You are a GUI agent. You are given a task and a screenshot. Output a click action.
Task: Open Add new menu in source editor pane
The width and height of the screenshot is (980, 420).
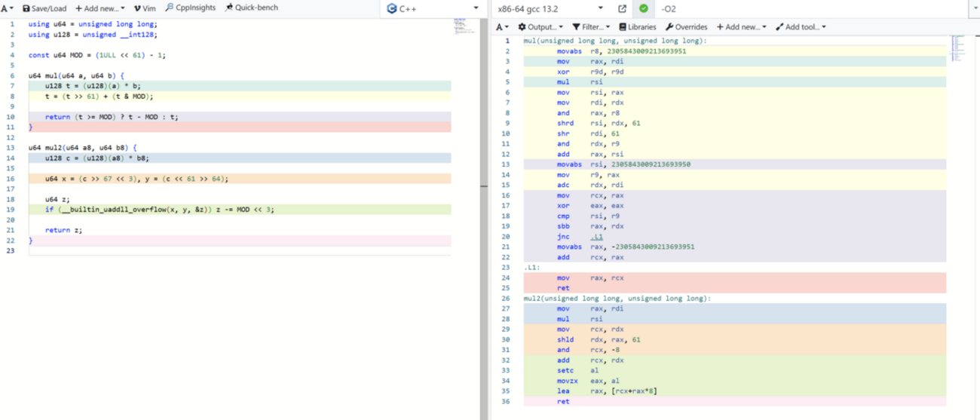[x=100, y=8]
